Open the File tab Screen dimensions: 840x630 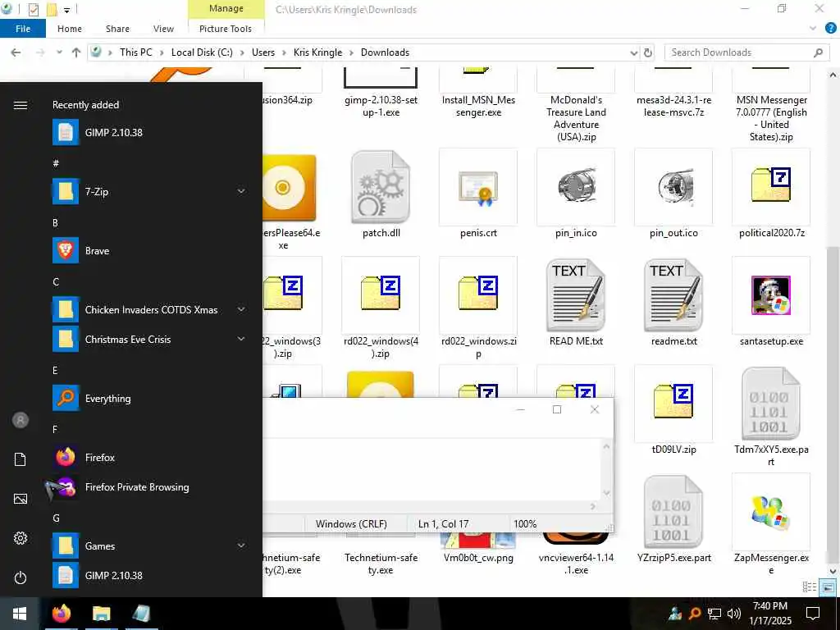click(23, 29)
